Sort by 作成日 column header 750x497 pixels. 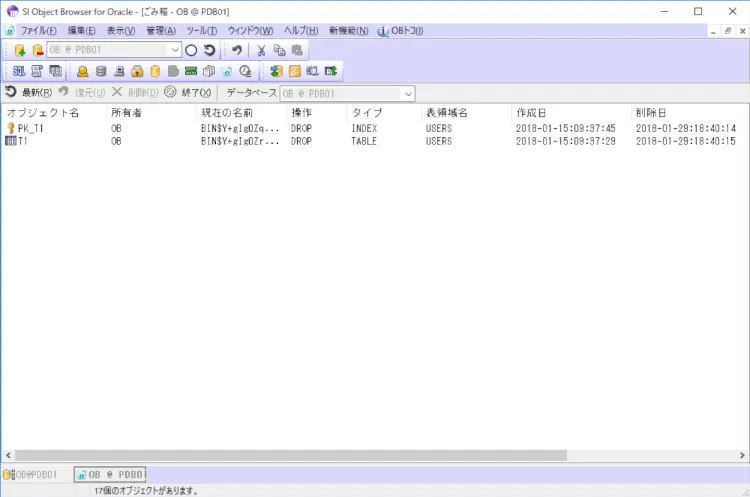tap(571, 113)
